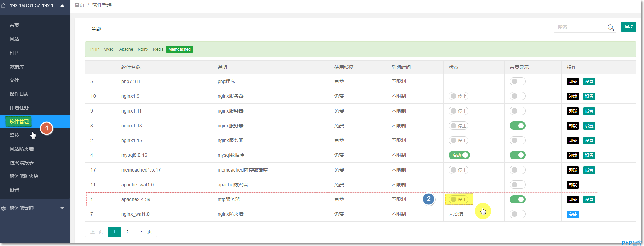Install nginx_waf1.0 with the 安装 button
The height and width of the screenshot is (246, 644).
coord(572,214)
